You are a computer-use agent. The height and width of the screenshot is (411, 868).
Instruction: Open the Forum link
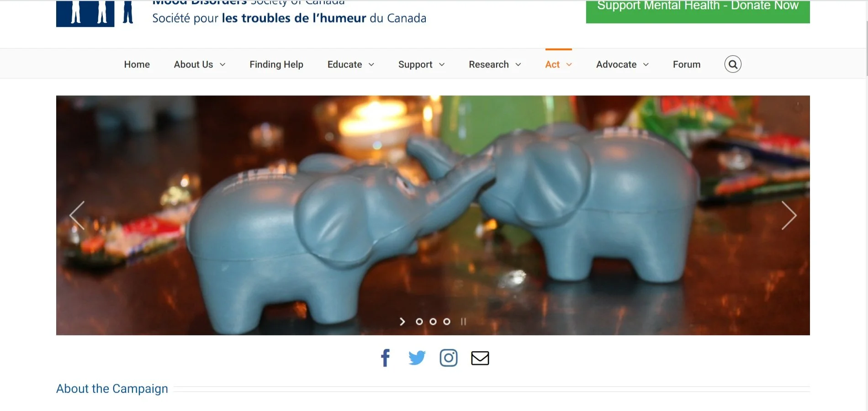pos(687,64)
